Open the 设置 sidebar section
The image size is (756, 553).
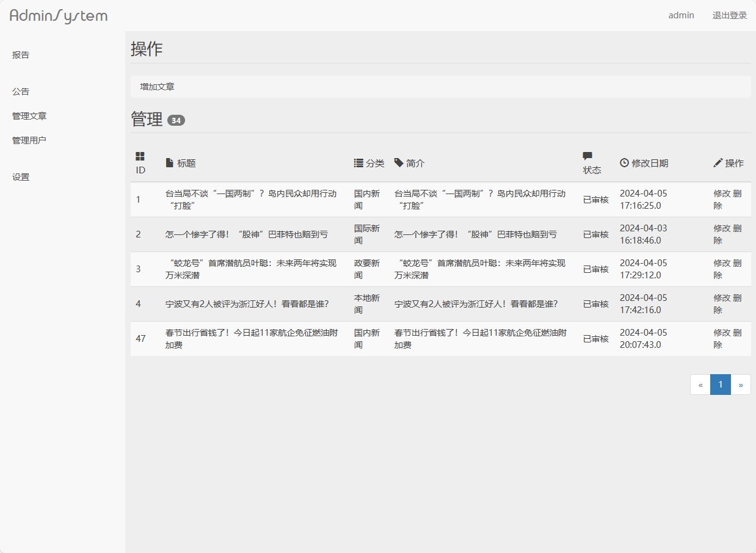point(21,176)
